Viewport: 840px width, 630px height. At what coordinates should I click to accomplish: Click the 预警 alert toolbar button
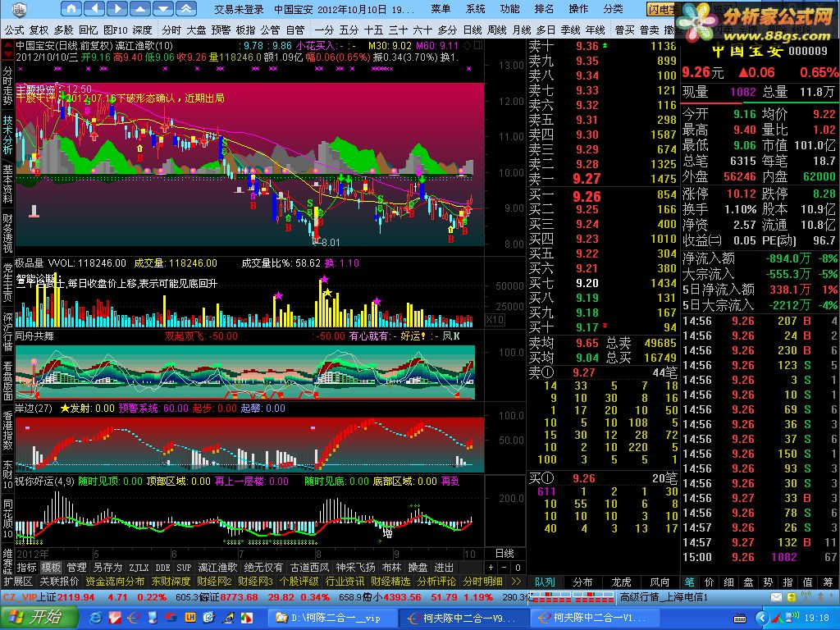(x=221, y=30)
